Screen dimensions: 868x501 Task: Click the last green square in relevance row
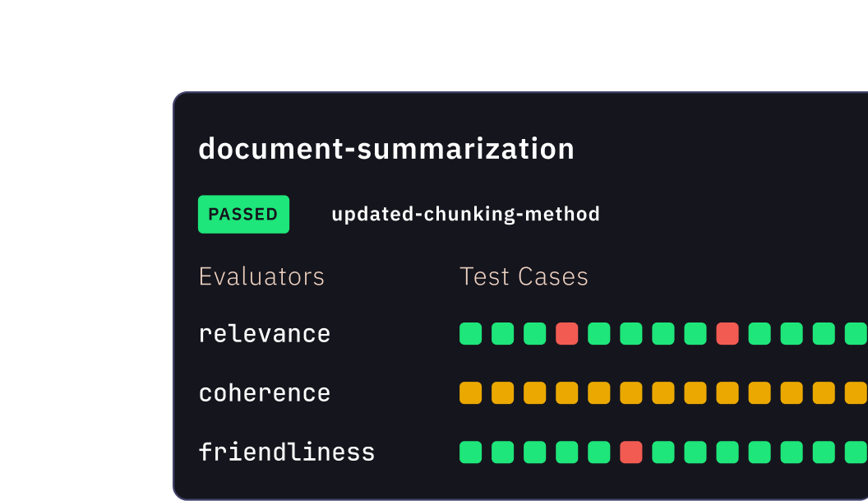point(855,333)
